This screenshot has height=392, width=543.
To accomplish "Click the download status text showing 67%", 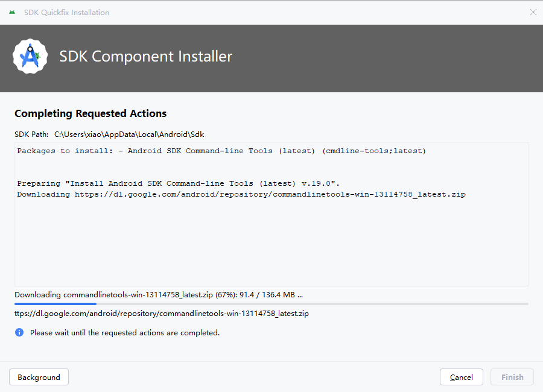I will click(x=159, y=295).
